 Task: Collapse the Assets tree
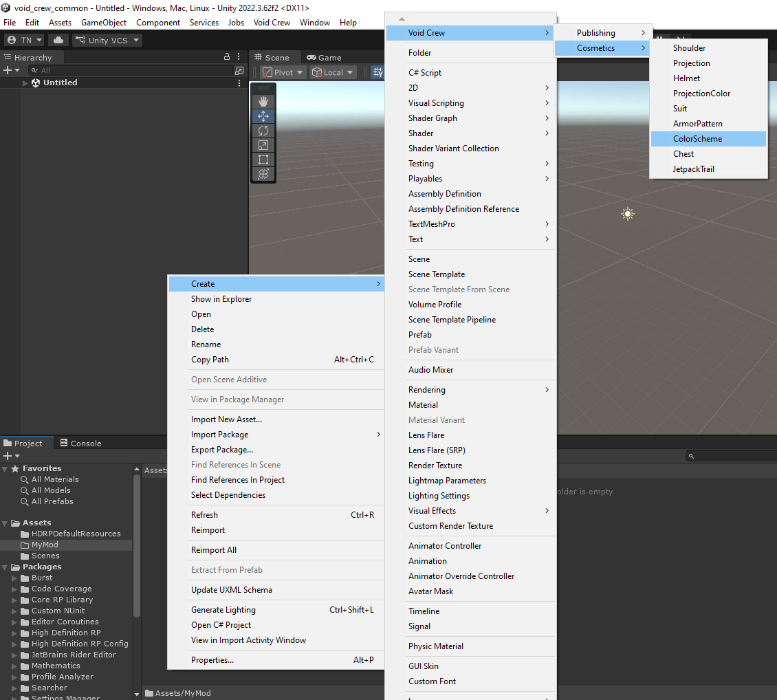pyautogui.click(x=5, y=523)
